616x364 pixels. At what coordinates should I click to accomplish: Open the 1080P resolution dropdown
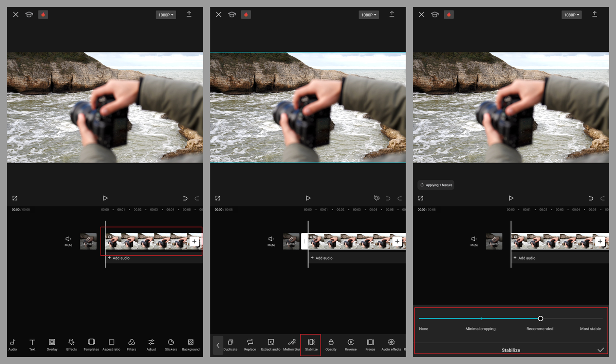coord(166,14)
